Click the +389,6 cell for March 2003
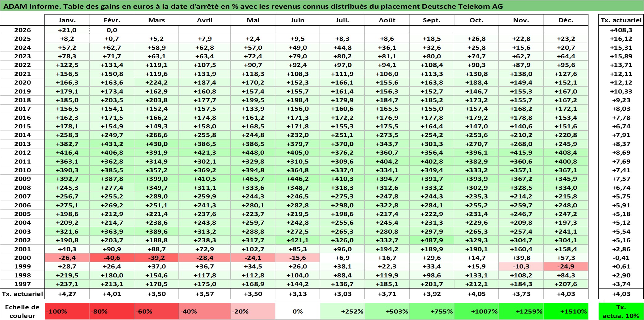 tap(157, 231)
